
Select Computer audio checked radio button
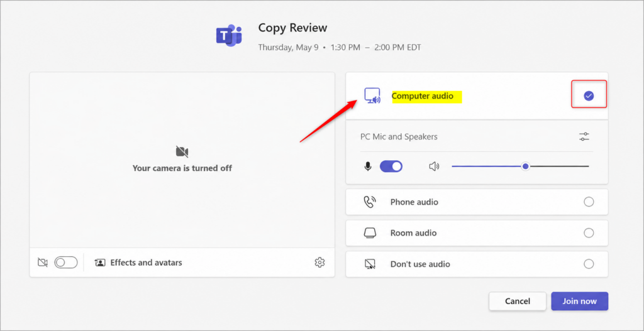pyautogui.click(x=589, y=96)
